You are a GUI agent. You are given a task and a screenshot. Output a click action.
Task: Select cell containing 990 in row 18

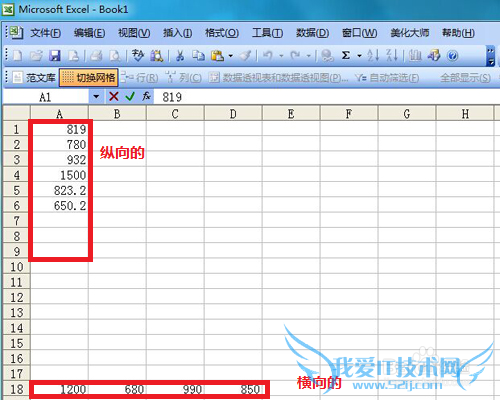click(175, 389)
